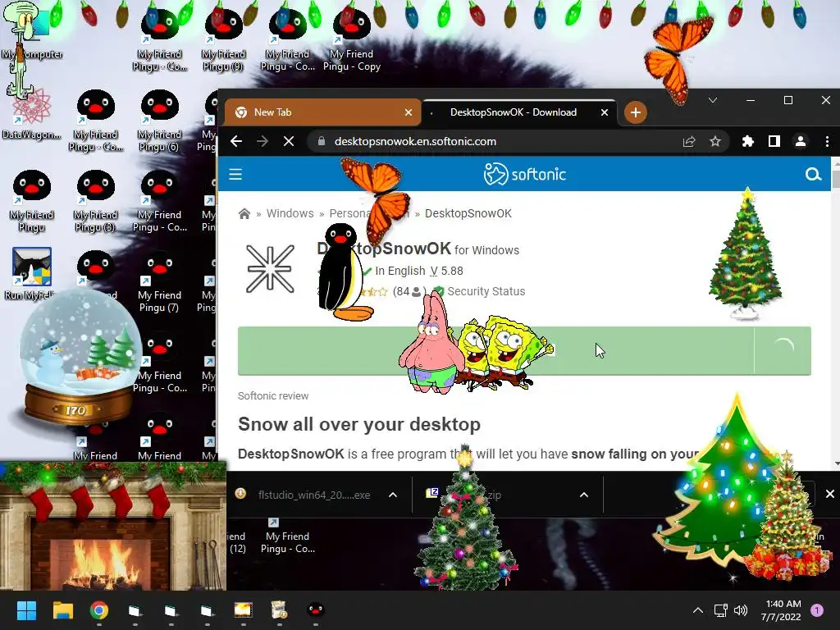The image size is (840, 630).
Task: Click the network icon in system tray
Action: tap(720, 610)
